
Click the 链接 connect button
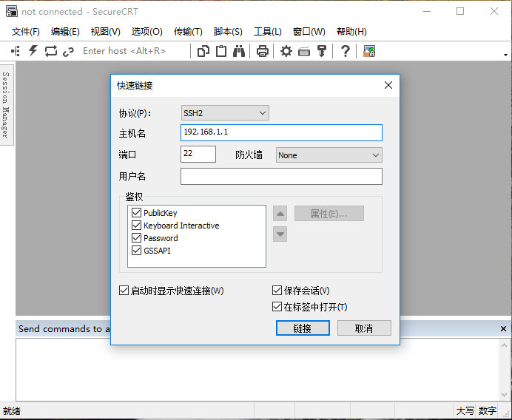pos(303,328)
